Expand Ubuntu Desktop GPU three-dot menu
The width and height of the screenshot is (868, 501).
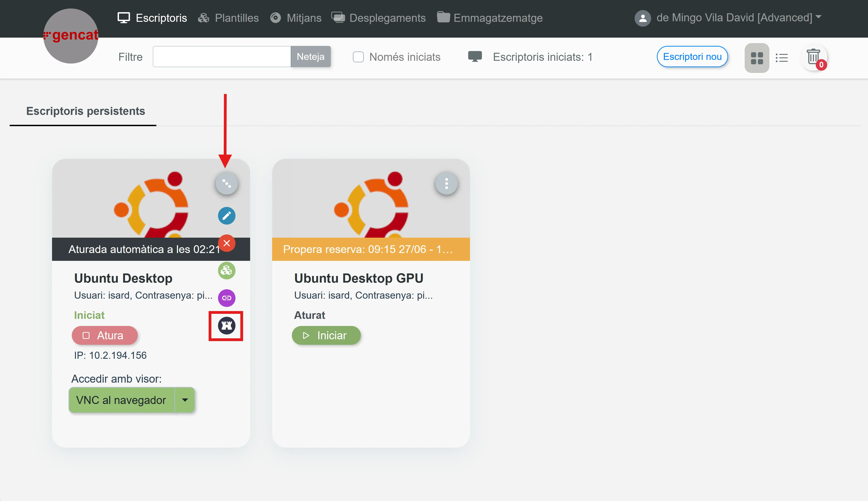click(446, 184)
